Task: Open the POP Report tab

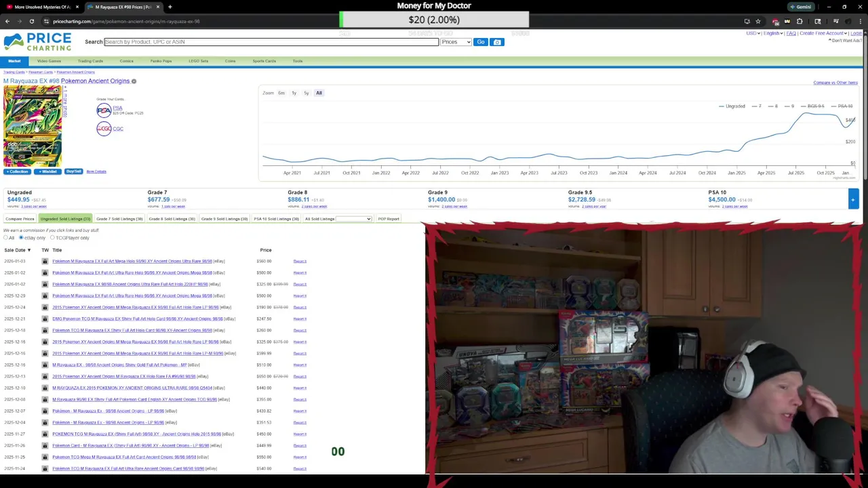Action: click(x=389, y=219)
